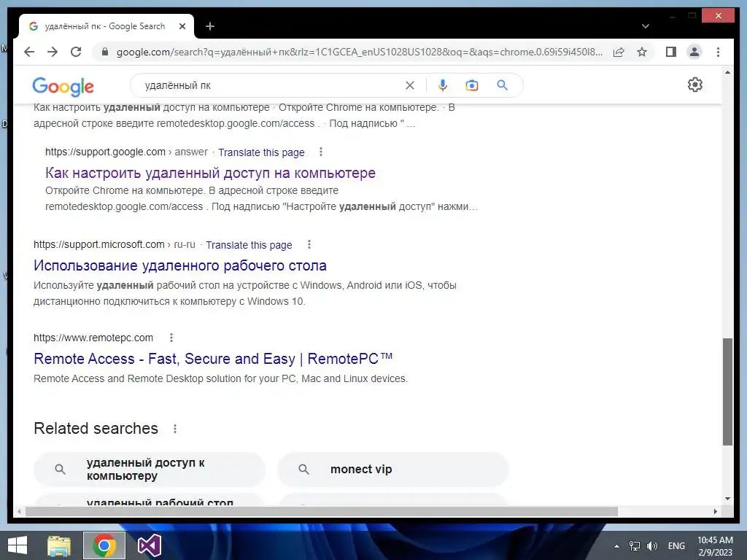
Task: Open more options for support.google.com result
Action: pyautogui.click(x=321, y=152)
